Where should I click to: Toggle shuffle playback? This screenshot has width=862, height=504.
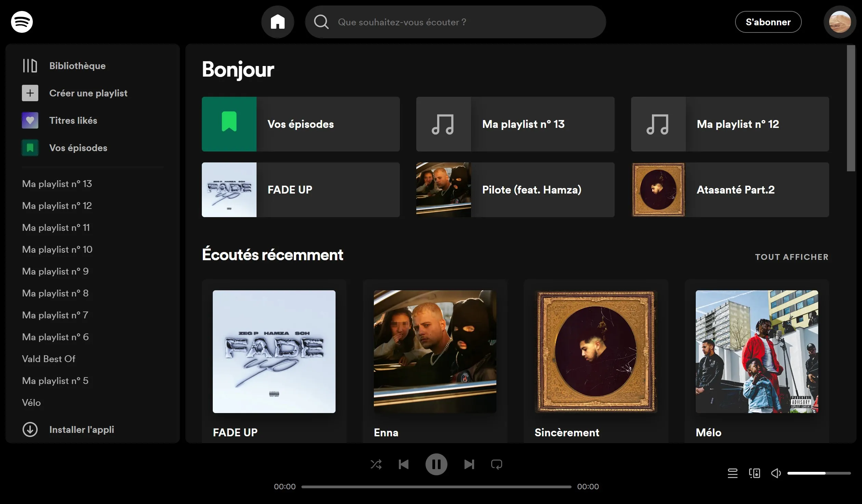coord(376,464)
